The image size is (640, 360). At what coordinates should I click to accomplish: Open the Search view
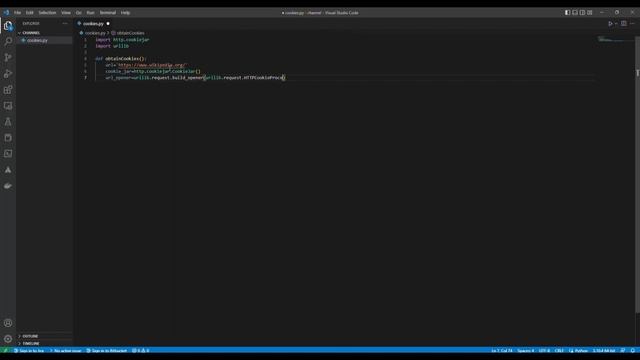coord(8,42)
